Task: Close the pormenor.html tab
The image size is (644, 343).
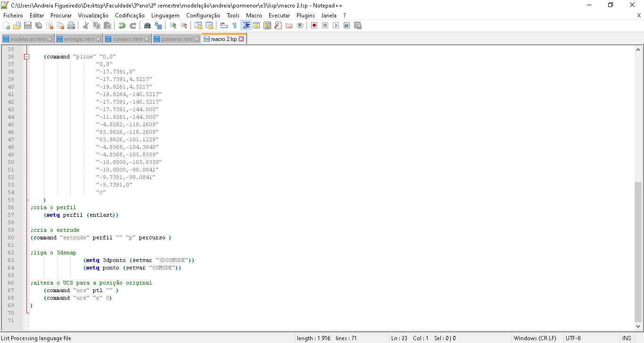Action: pos(197,39)
